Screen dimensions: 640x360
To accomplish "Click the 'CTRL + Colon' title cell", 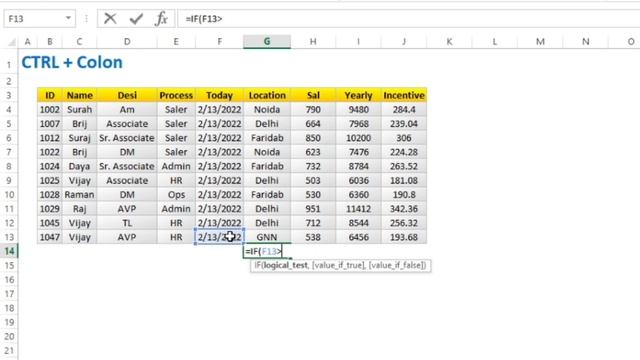I will (x=72, y=62).
